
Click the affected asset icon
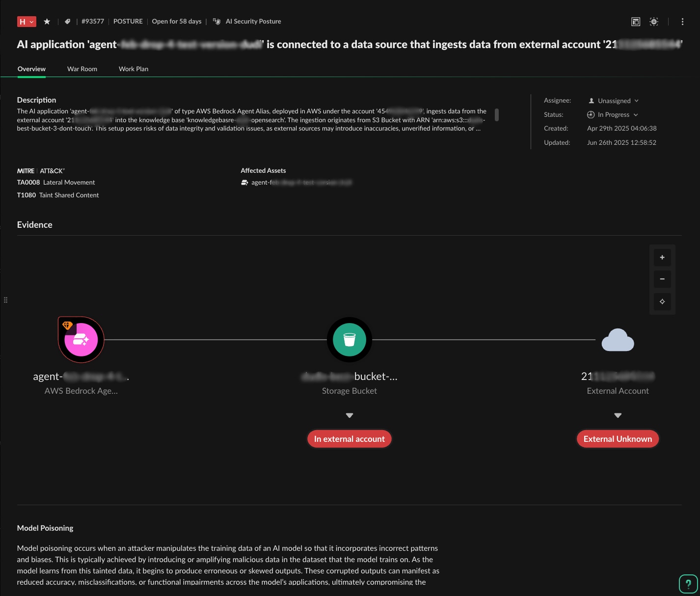coord(244,183)
